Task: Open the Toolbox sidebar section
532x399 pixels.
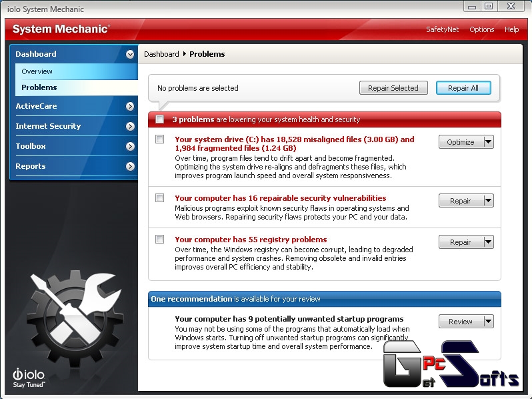Action: (74, 146)
